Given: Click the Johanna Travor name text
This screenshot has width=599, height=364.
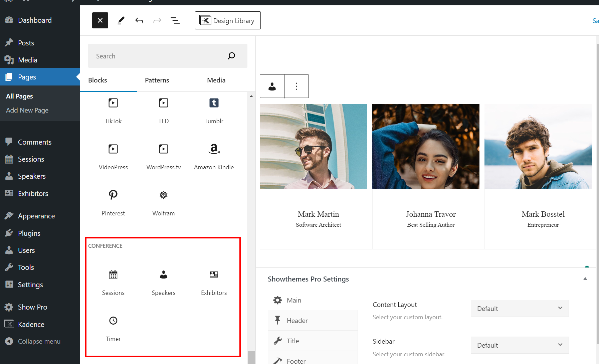Looking at the screenshot, I should click(x=431, y=214).
